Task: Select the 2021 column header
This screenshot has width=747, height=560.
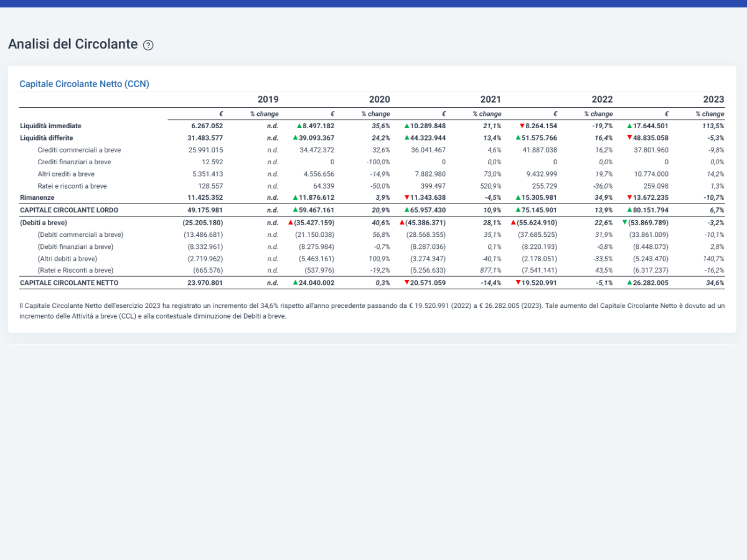Action: point(491,99)
